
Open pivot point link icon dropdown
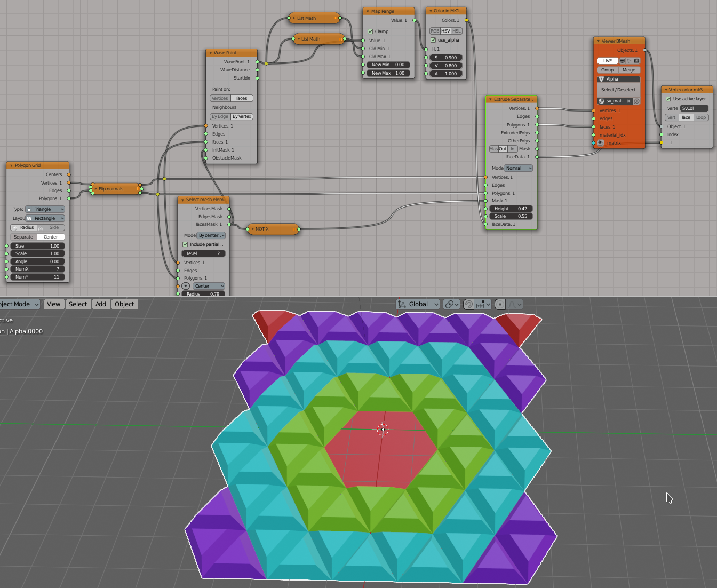coord(451,304)
